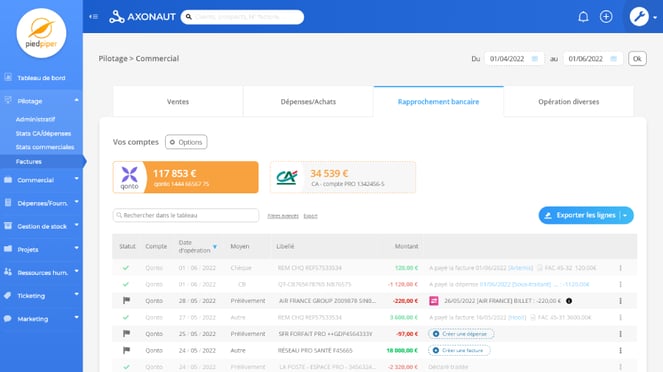Click the Gestion de stock sidebar icon

[x=8, y=226]
